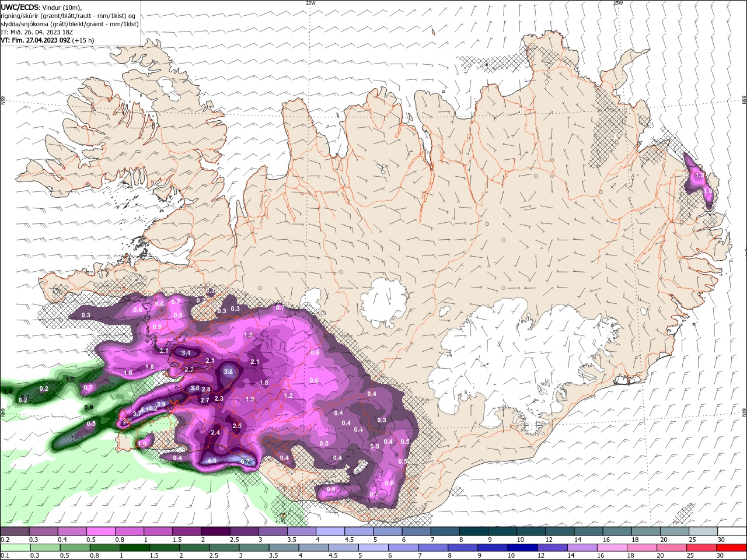This screenshot has height=560, width=747.
Task: Click the initial time line 'IT: Mið. 26. 04. 2023 18Z'
Action: click(37, 32)
